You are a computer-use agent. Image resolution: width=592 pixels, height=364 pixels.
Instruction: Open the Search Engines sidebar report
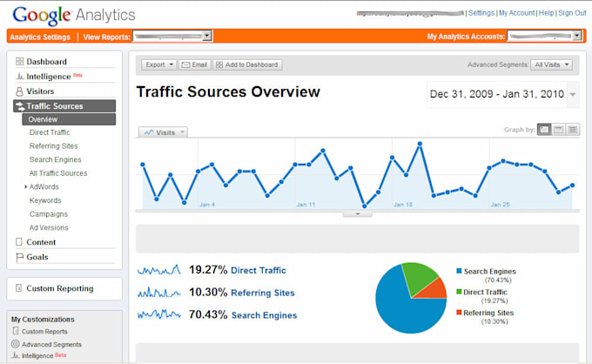pos(55,159)
